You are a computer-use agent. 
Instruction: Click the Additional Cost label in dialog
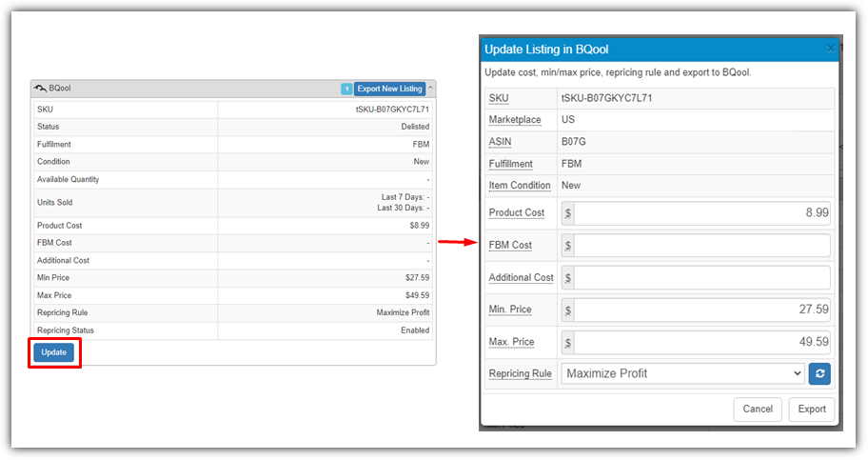(x=521, y=278)
